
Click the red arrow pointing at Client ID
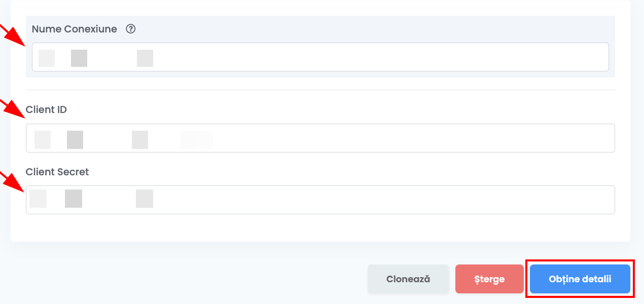12,108
